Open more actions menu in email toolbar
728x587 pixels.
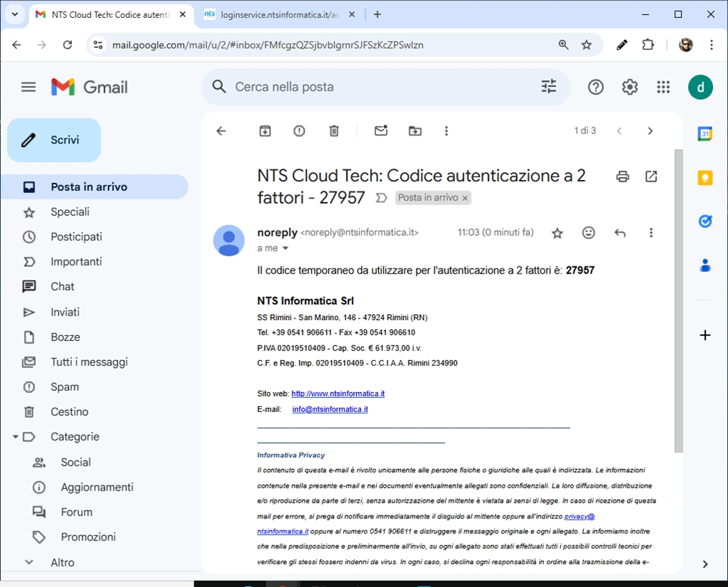pyautogui.click(x=446, y=131)
